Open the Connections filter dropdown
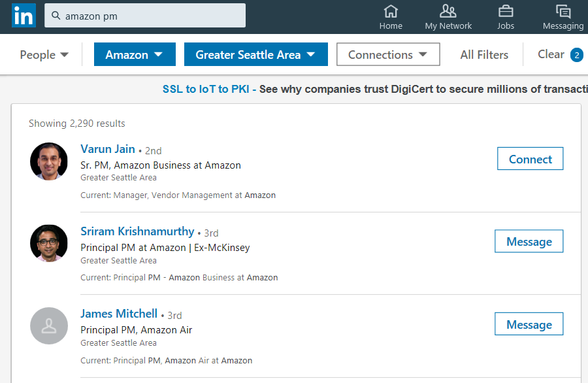 (x=388, y=55)
